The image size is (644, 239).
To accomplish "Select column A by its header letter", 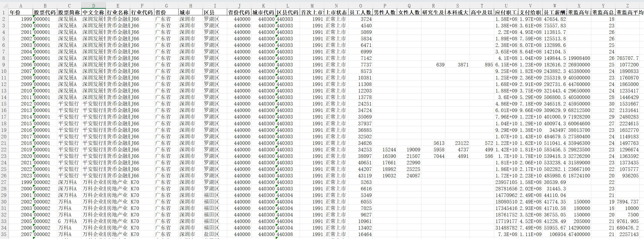I will tap(21, 6).
